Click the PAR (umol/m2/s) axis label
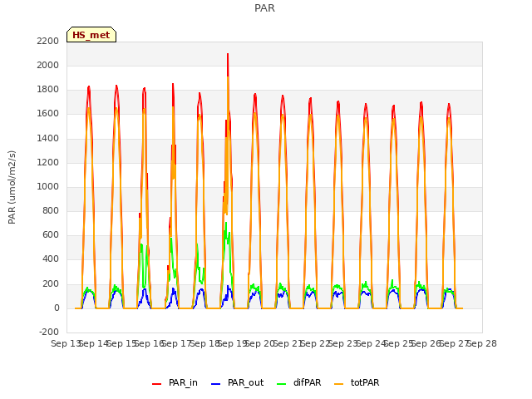Screen dimensions: 532x399 pos(12,187)
